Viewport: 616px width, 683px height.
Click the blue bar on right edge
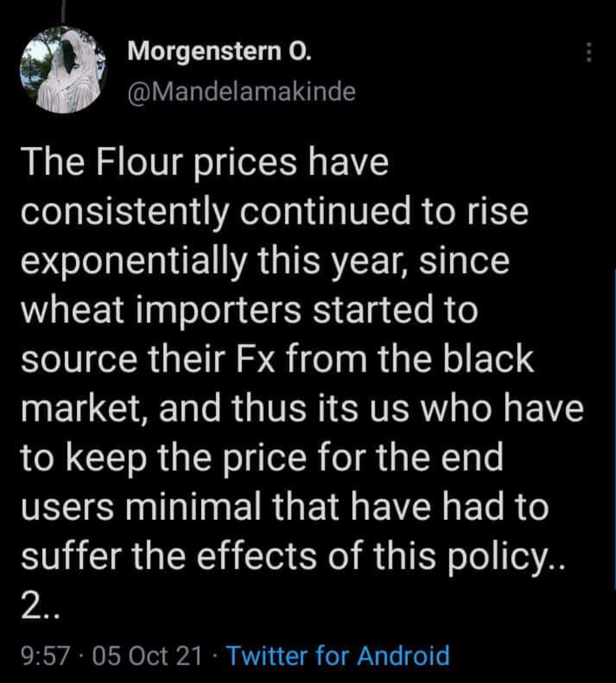614,428
